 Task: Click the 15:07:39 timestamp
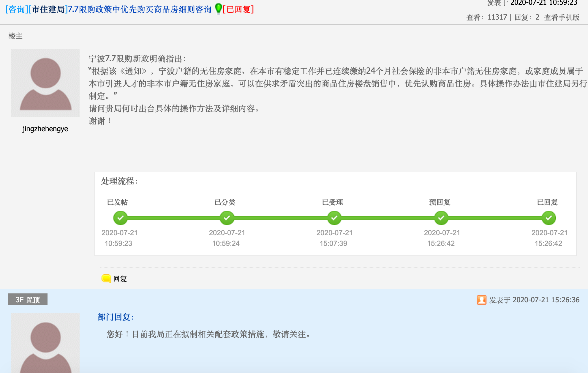pyautogui.click(x=333, y=244)
